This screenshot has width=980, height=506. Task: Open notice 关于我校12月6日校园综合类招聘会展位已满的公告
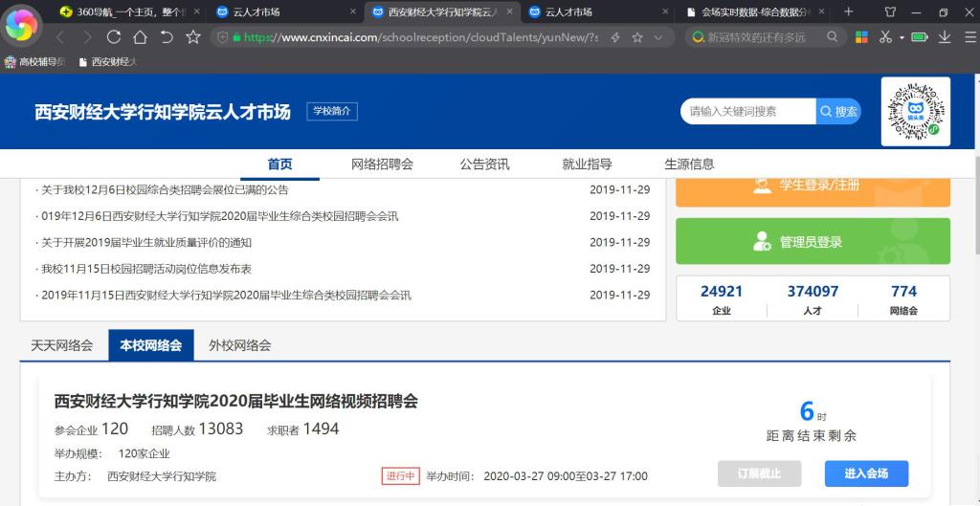click(x=165, y=190)
